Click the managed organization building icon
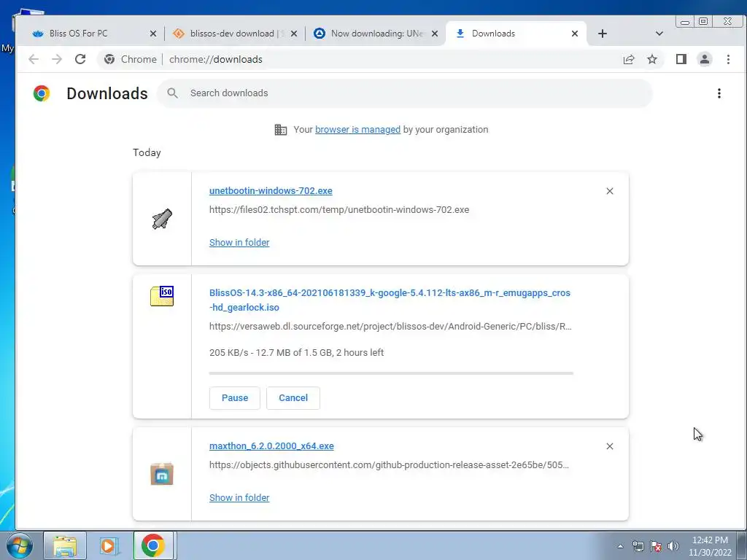 pyautogui.click(x=281, y=130)
